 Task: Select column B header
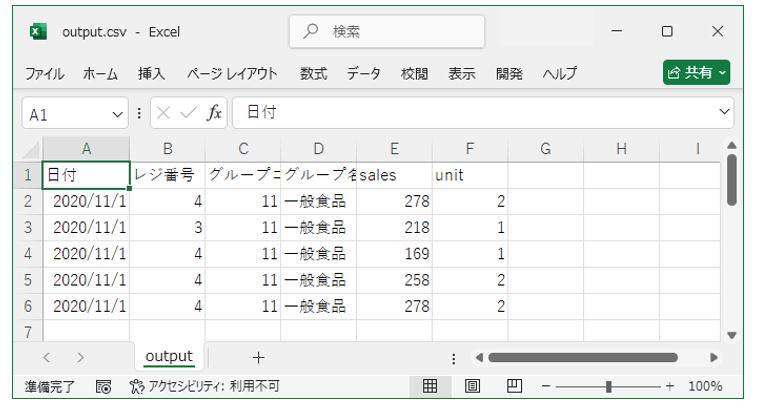click(x=167, y=149)
